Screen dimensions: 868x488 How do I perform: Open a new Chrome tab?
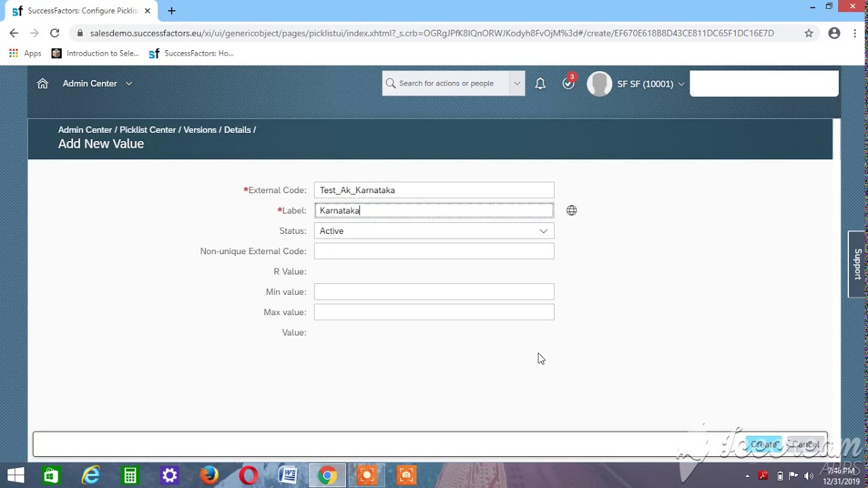[x=172, y=11]
